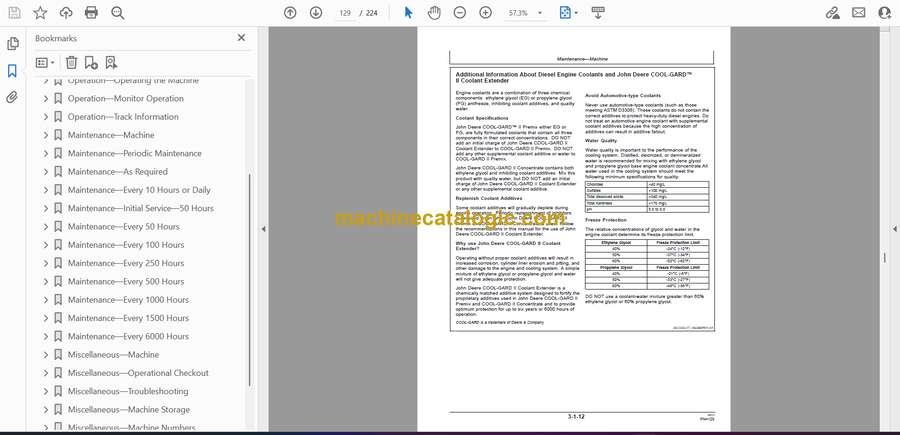Find the current bookmark icon
900x435 pixels.
[x=111, y=63]
